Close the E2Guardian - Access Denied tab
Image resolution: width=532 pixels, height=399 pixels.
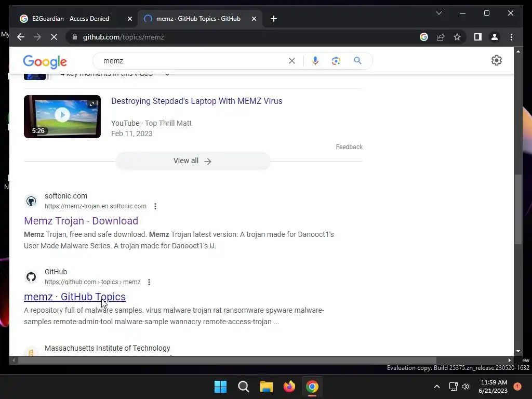point(129,19)
